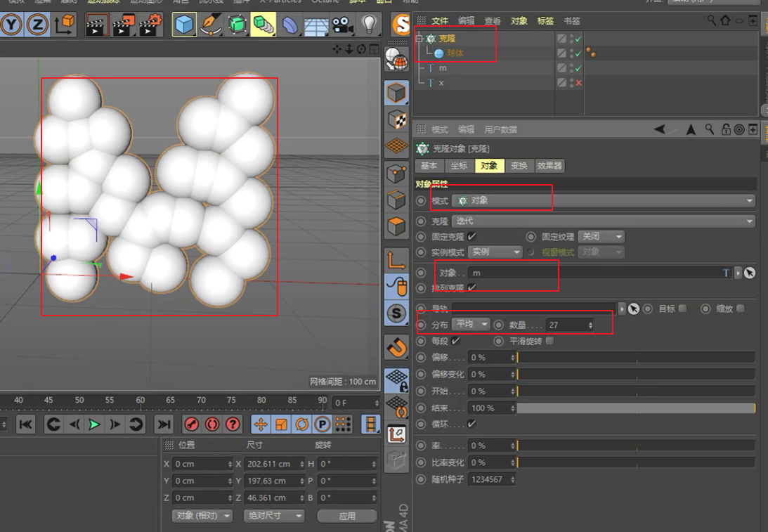The image size is (768, 532).
Task: Enable the magnet snap icon
Action: (x=397, y=347)
